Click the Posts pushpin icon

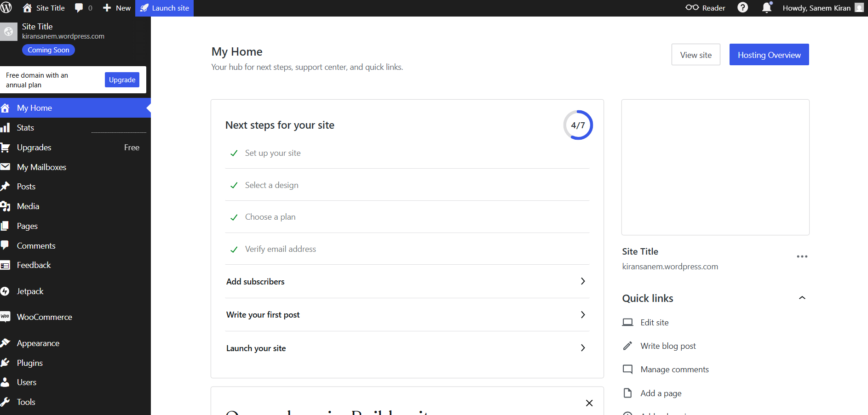(6, 186)
